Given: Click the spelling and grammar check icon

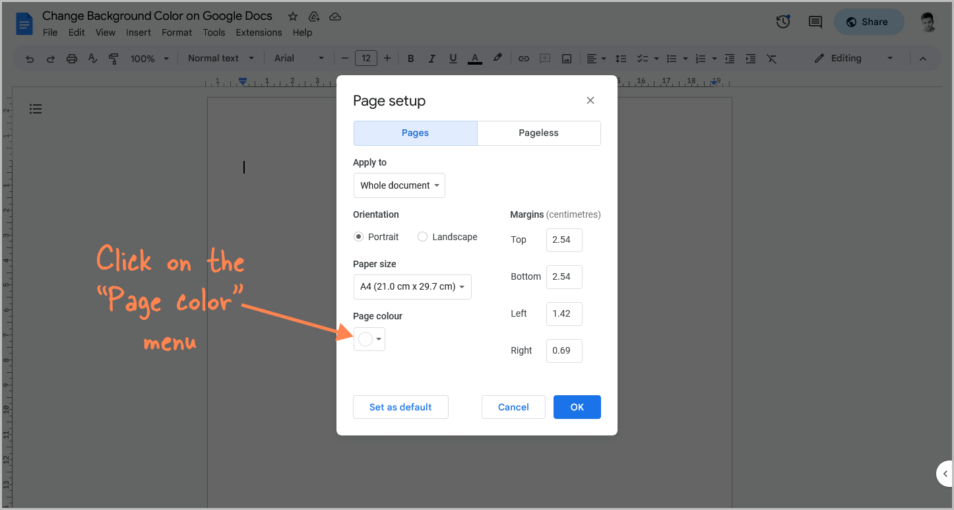Looking at the screenshot, I should pos(92,58).
